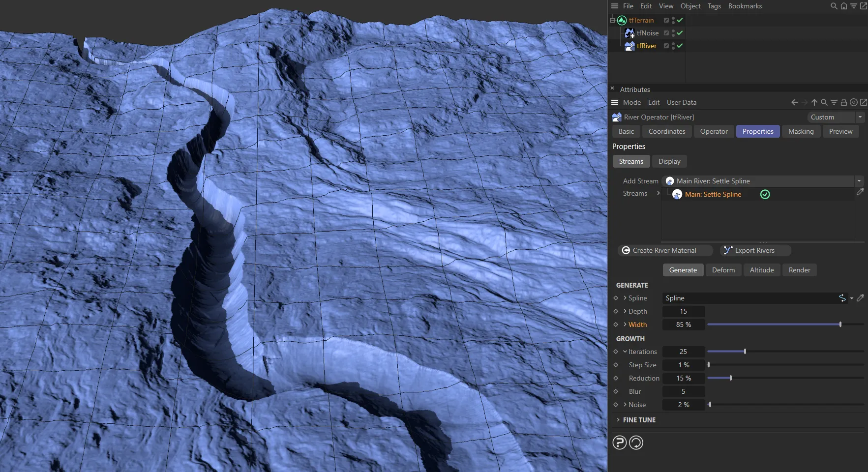The height and width of the screenshot is (472, 868).
Task: Toggle the Main: Settle Spline stream checkmark
Action: click(765, 194)
